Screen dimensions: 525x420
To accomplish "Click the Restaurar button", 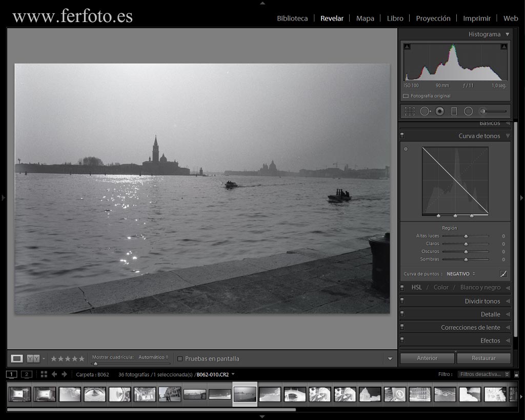I will coord(484,358).
